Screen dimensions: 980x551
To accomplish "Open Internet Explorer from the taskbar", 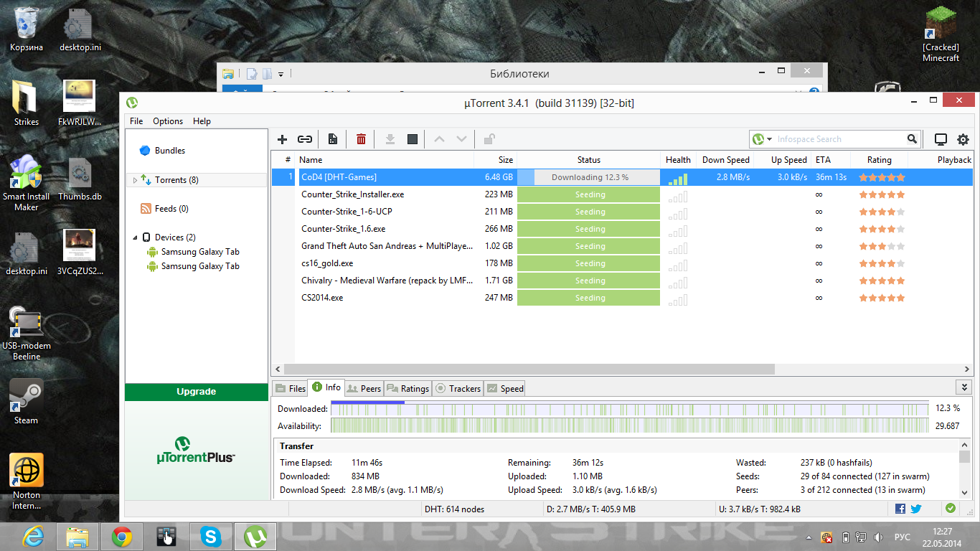I will [33, 536].
